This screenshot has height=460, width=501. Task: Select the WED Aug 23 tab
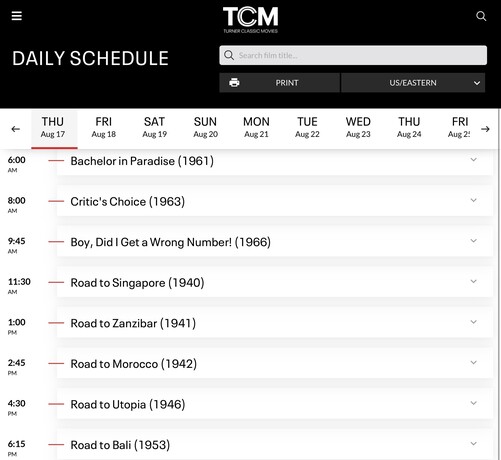[x=358, y=127]
